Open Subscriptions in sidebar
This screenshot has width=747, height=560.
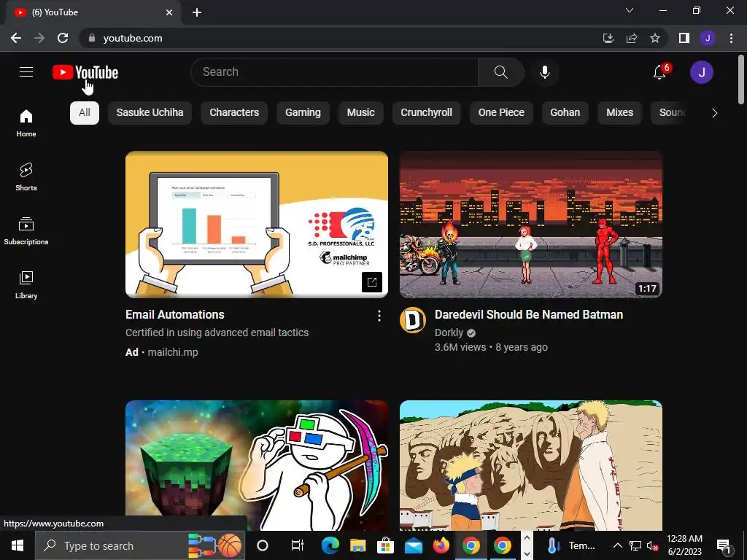[26, 231]
